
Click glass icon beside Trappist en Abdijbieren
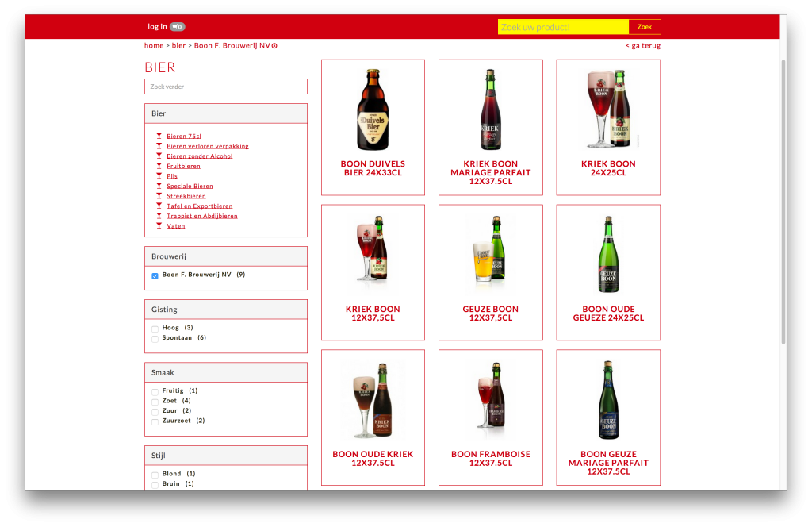[159, 215]
